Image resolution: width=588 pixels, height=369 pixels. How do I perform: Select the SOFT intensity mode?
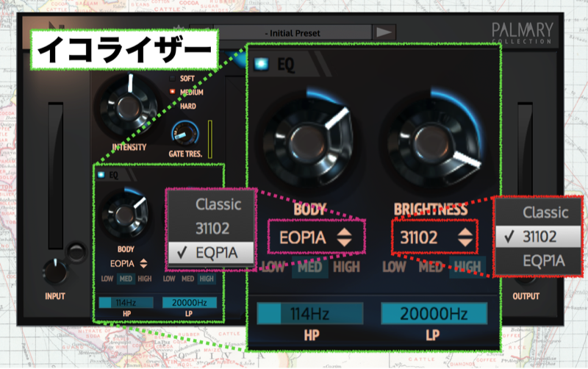(182, 79)
